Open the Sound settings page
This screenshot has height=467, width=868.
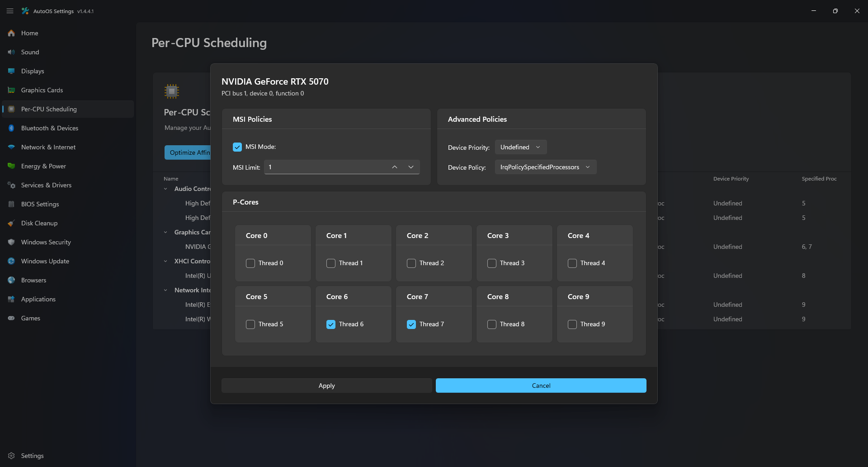pyautogui.click(x=68, y=52)
